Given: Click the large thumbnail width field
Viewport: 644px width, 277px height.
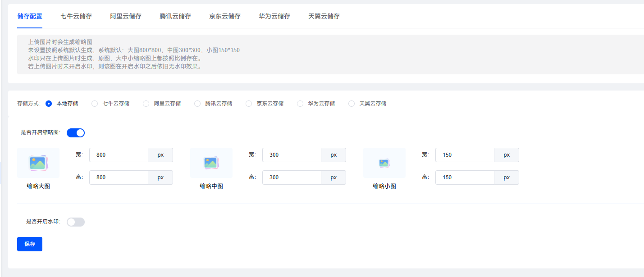Looking at the screenshot, I should pos(119,155).
